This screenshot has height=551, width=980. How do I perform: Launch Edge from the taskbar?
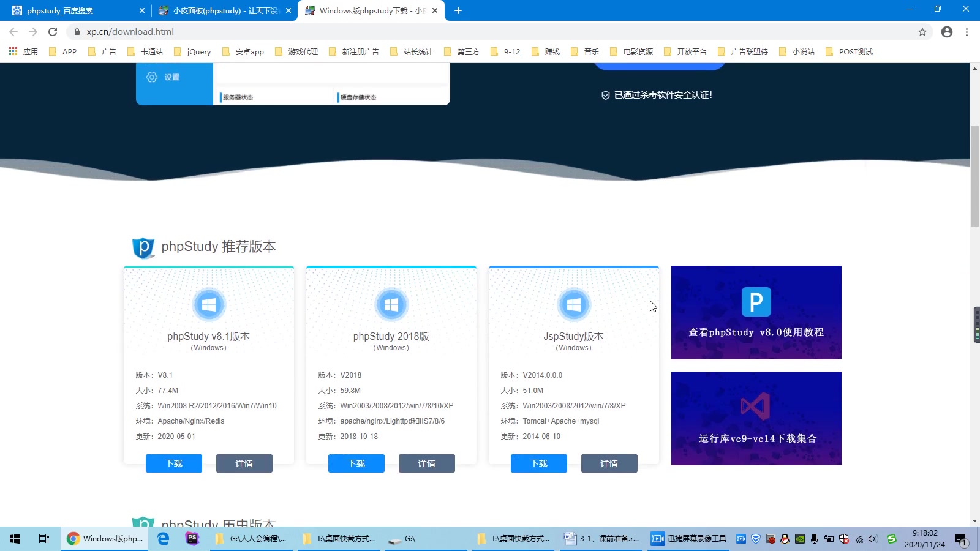[163, 539]
